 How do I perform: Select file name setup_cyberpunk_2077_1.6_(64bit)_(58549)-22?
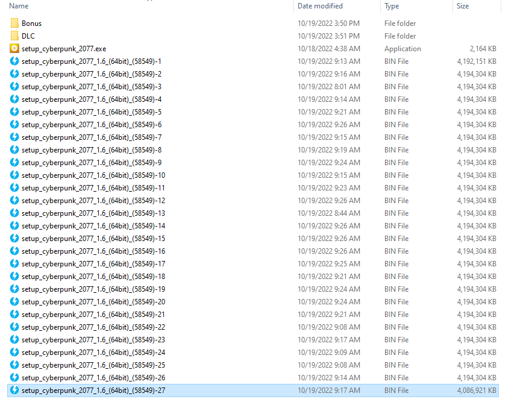(93, 327)
